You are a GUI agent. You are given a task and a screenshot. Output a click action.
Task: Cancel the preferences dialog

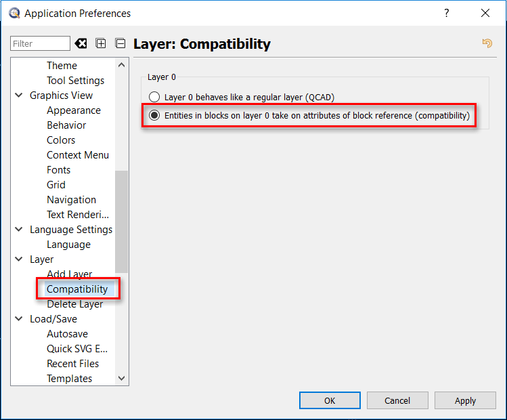point(397,400)
